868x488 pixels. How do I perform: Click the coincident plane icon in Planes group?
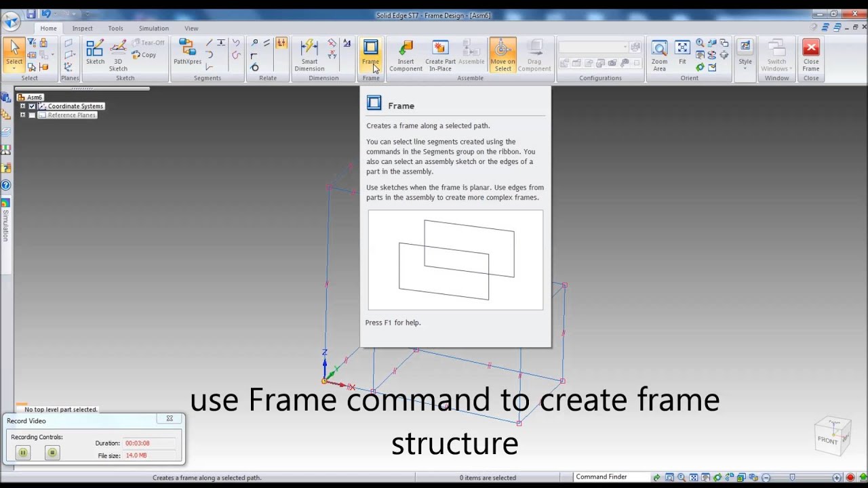click(68, 43)
